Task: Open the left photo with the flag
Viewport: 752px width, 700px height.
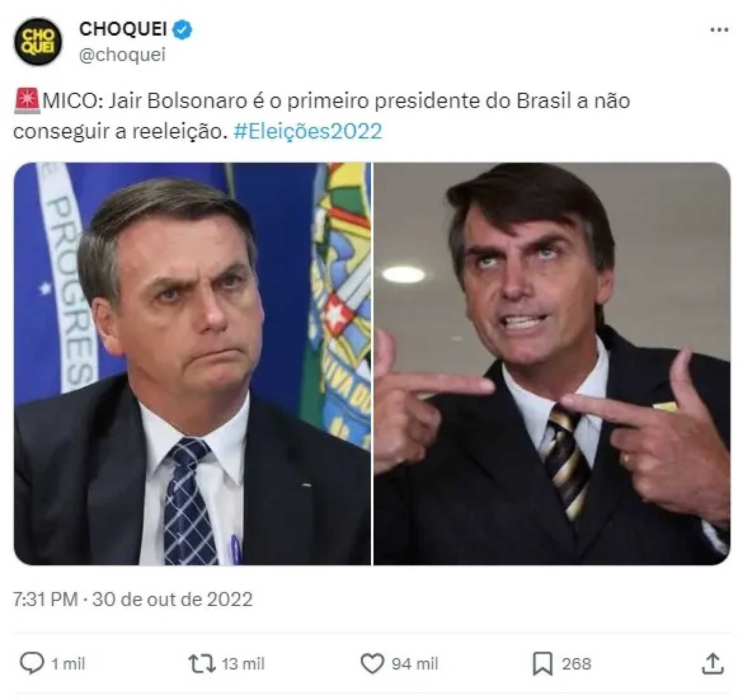Action: (x=192, y=364)
